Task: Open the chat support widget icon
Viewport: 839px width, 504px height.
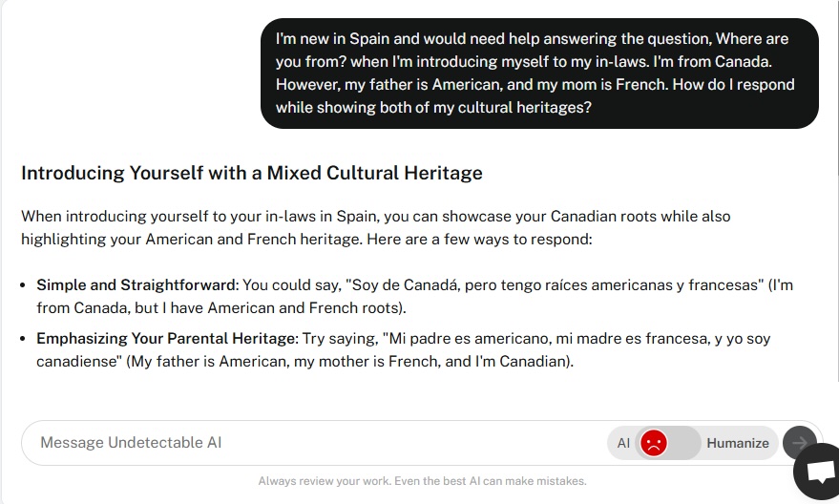Action: (x=818, y=472)
